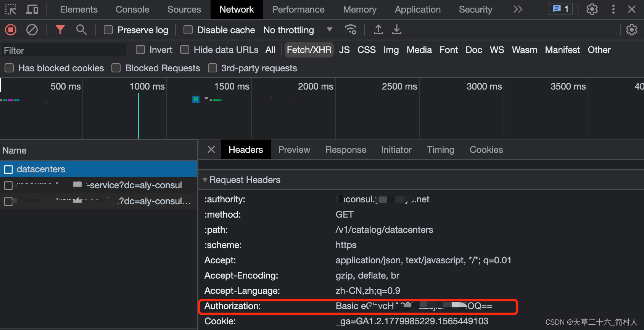Open the DevTools three-dot menu

[613, 9]
